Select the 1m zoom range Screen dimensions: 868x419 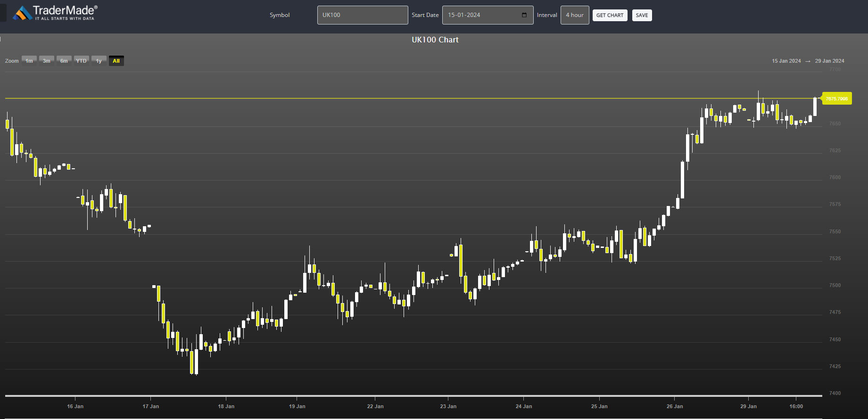[x=29, y=61]
